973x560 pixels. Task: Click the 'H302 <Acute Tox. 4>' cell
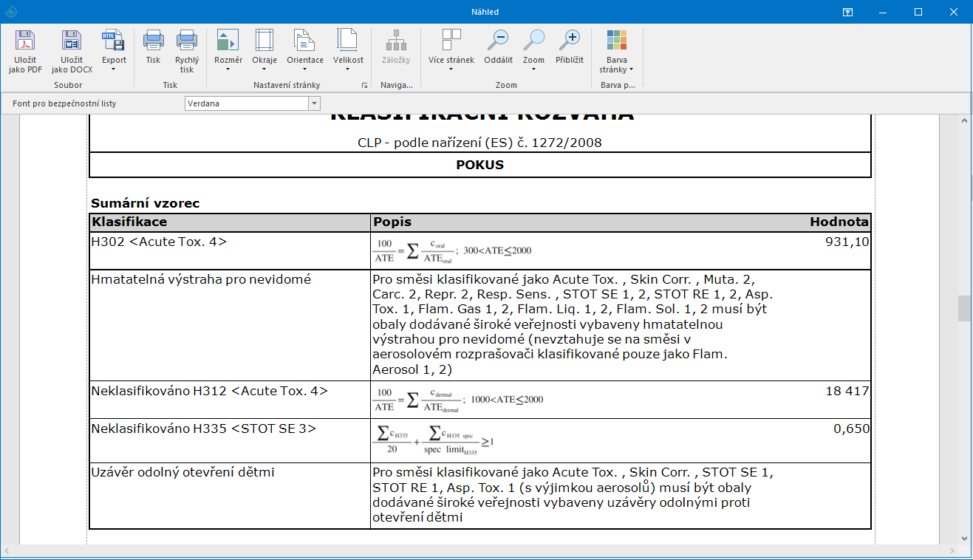coord(230,251)
